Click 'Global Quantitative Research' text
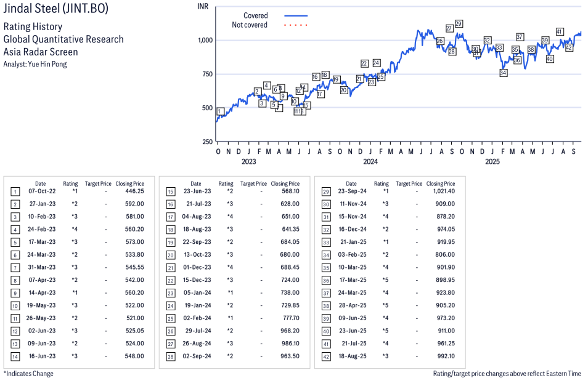Screen dimensions: 588x378 click(63, 39)
